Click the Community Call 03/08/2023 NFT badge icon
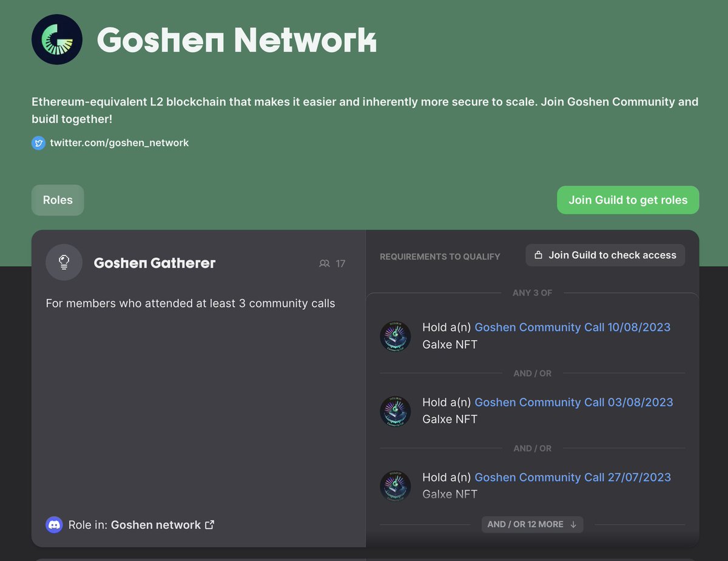The width and height of the screenshot is (728, 561). pyautogui.click(x=395, y=411)
